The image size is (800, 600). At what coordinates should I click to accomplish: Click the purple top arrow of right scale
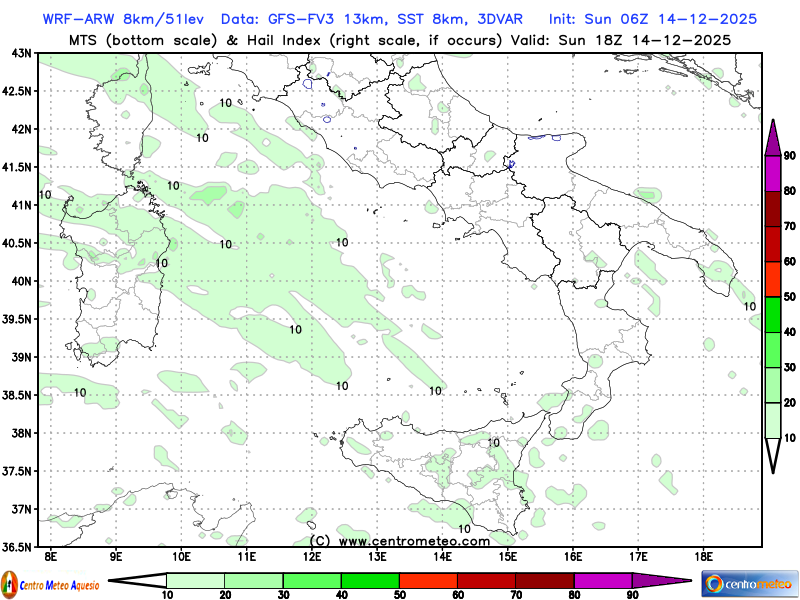point(773,137)
